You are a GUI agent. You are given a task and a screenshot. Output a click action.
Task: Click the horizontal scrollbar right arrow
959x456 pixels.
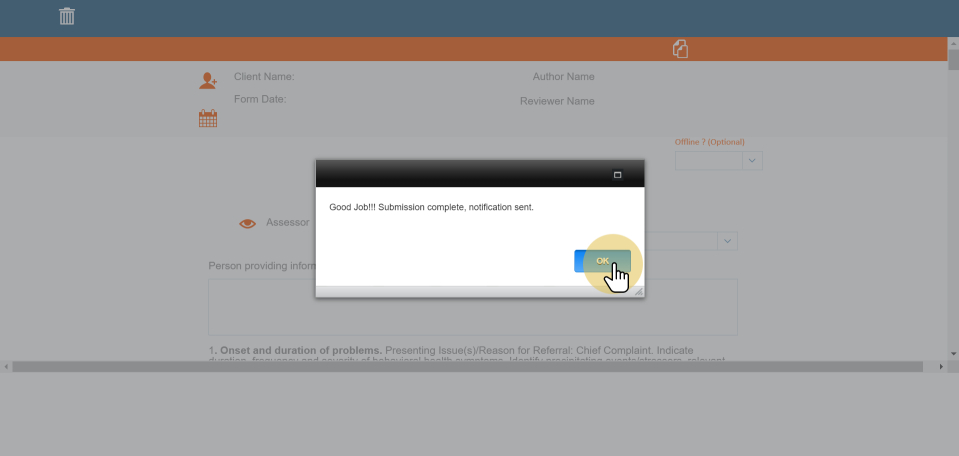pos(940,367)
